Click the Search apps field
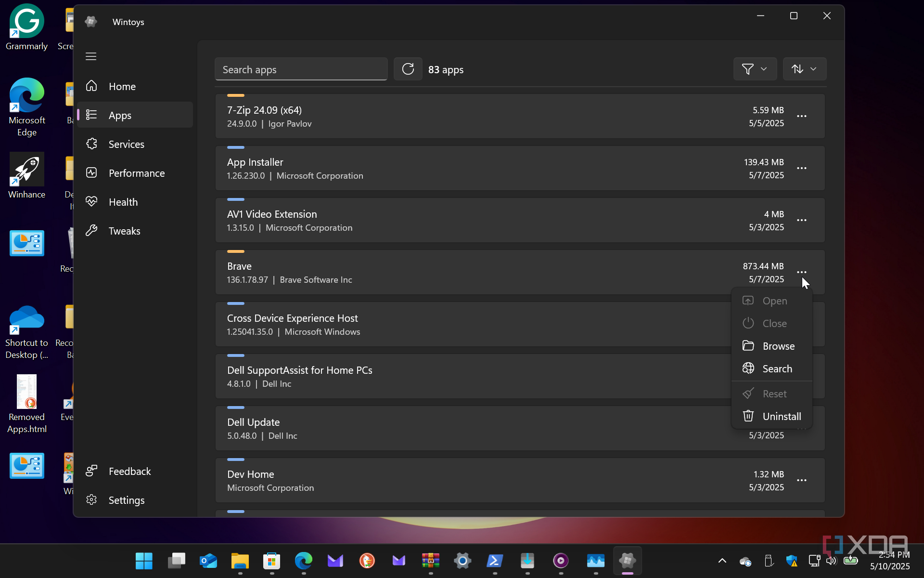Screen dimensions: 924x578 [301, 69]
